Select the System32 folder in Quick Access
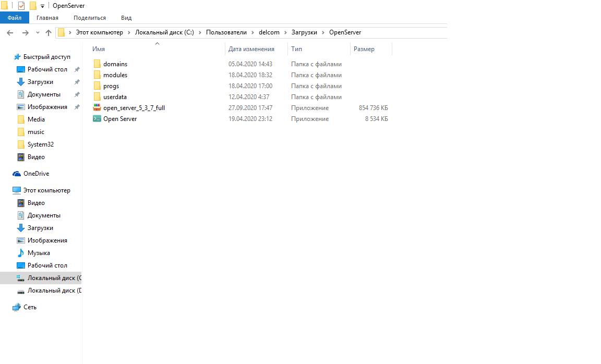The width and height of the screenshot is (601, 364). [x=40, y=144]
